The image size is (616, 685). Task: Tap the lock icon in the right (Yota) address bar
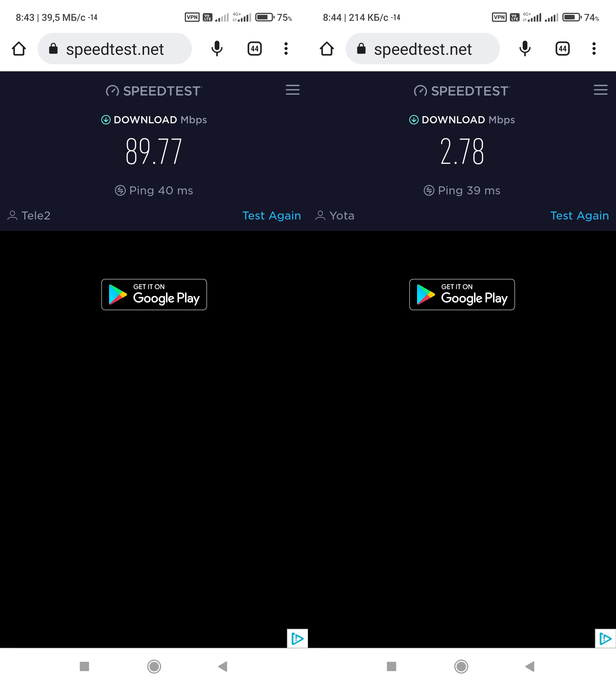coord(361,49)
